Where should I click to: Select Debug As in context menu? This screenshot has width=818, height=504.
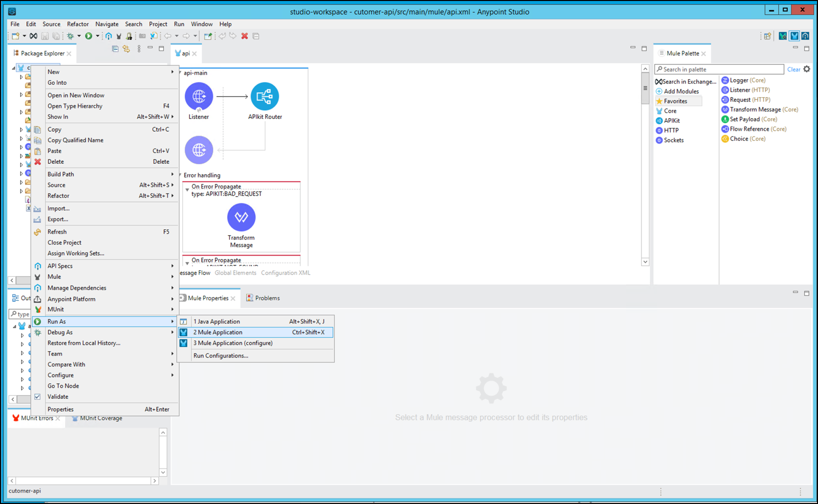[105, 332]
